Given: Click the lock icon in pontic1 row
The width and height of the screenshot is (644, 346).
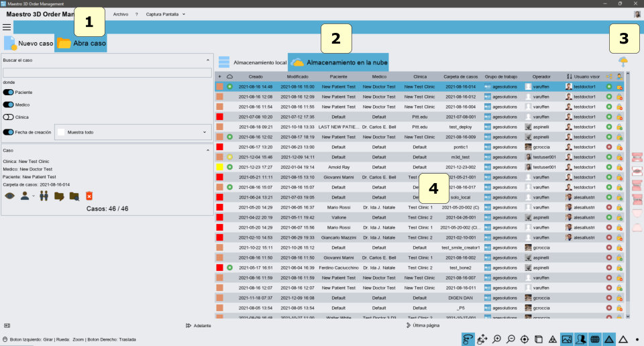Looking at the screenshot, I should [619, 147].
